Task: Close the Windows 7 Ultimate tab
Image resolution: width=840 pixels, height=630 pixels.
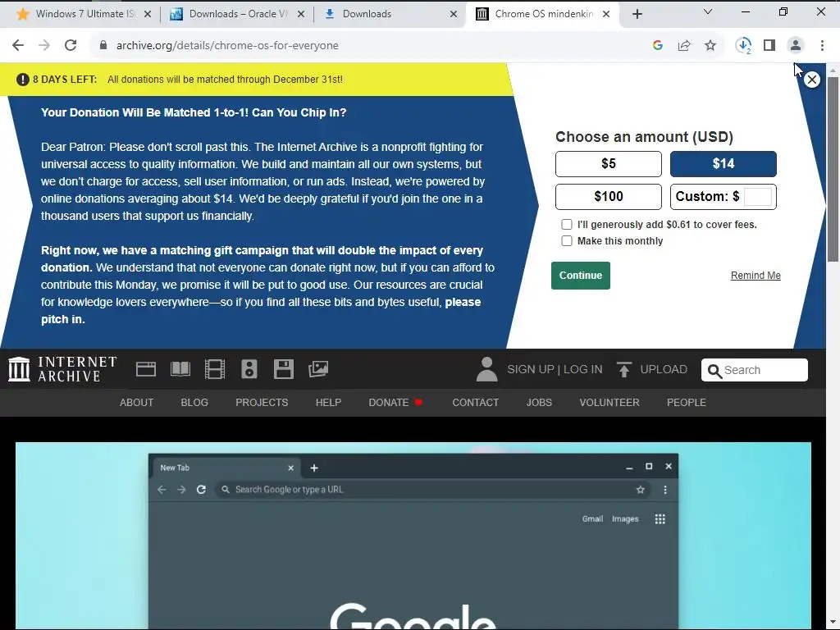Action: (148, 14)
